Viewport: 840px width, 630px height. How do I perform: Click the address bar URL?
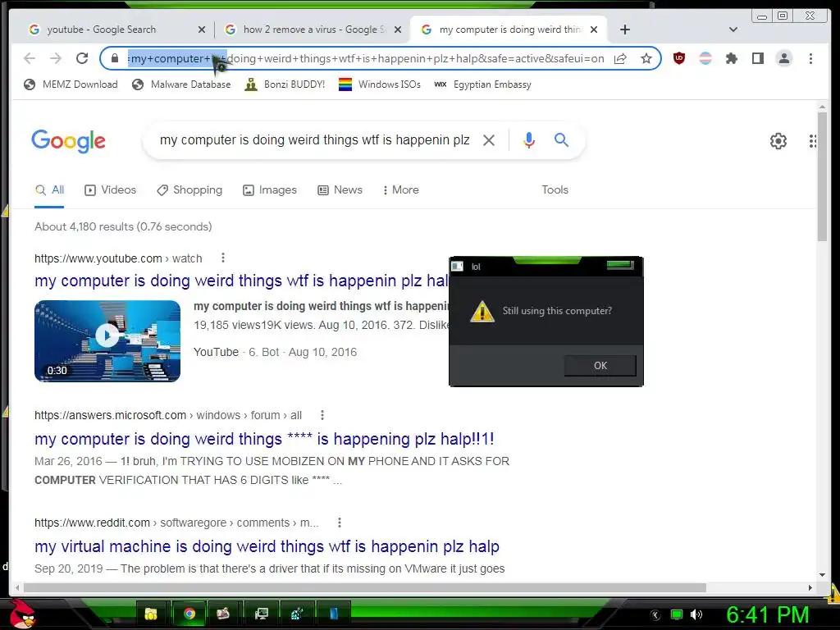(367, 58)
